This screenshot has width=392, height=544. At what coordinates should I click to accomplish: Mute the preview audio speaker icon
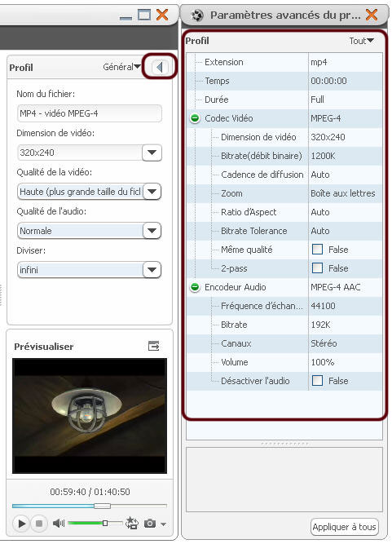click(58, 523)
